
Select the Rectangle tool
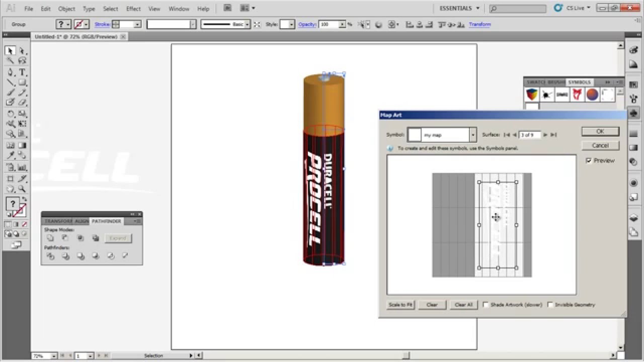(x=23, y=82)
